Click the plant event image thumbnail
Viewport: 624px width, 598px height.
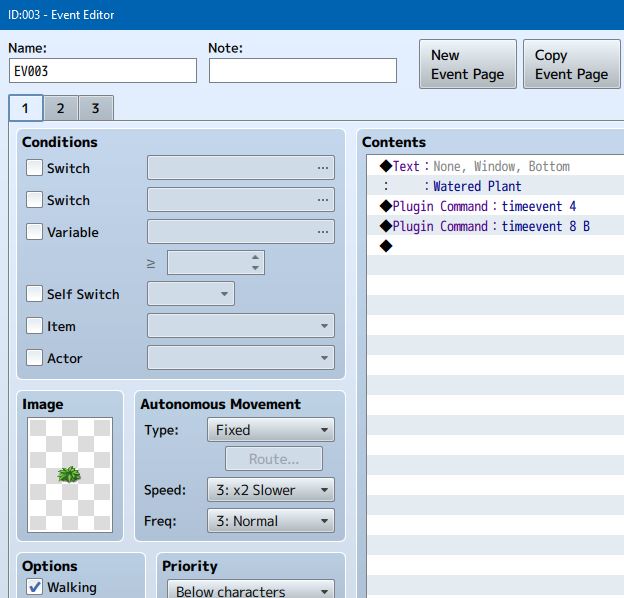pyautogui.click(x=70, y=475)
